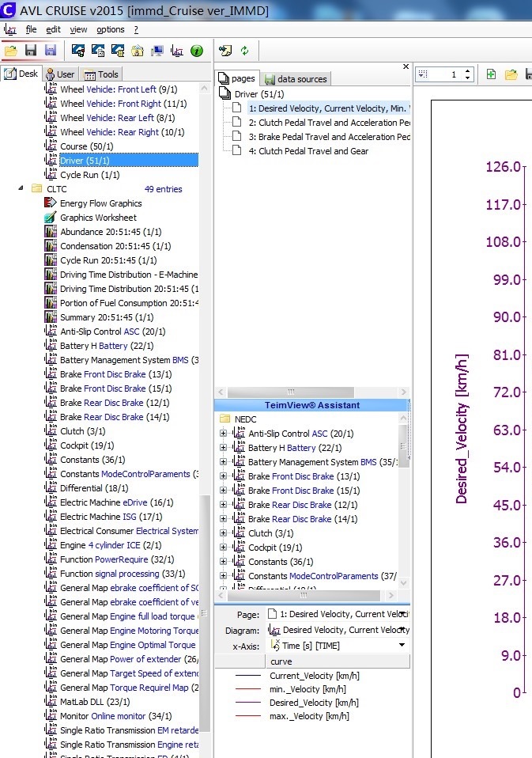Open the Page dropdown selector

[x=402, y=614]
